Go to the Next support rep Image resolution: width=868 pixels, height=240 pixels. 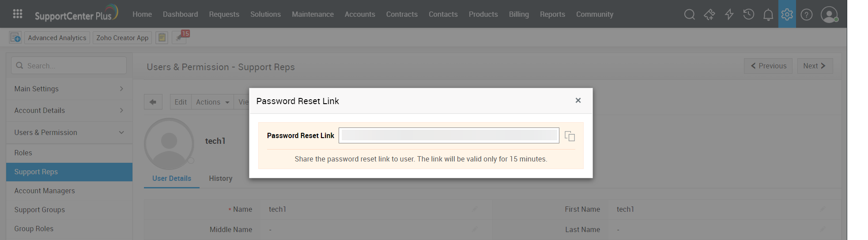click(x=815, y=66)
